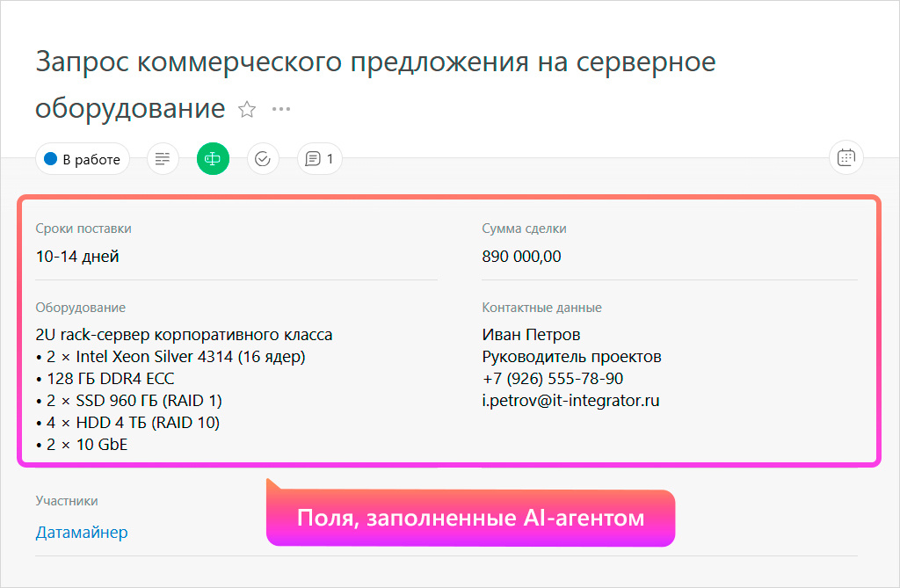Click the blue status dot in the pill
The image size is (900, 588).
pos(51,159)
